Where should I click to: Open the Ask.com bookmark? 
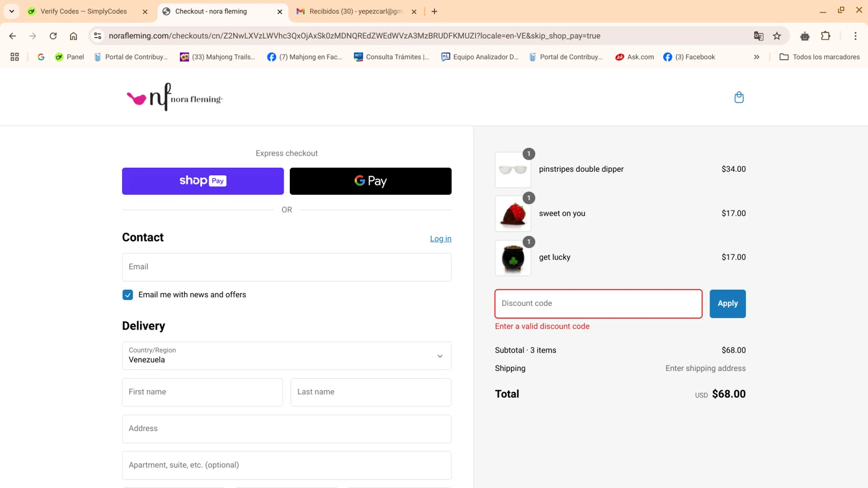[635, 57]
